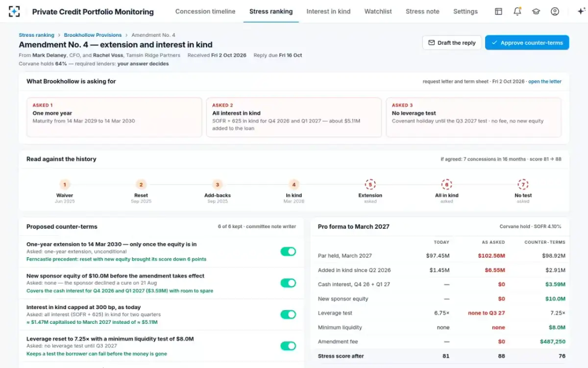Toggle leverage reset and liquidity counter-term
Viewport: 588px width, 368px height.
click(288, 346)
